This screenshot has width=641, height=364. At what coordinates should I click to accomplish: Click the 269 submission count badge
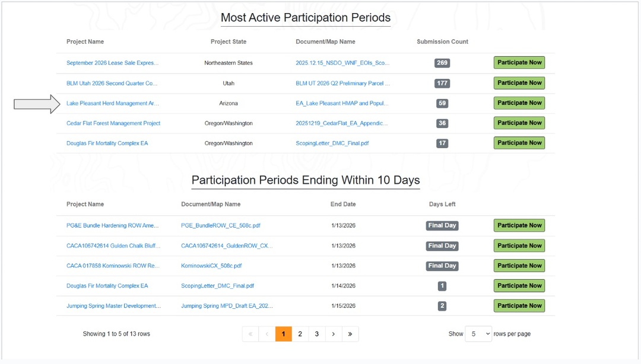click(x=442, y=63)
